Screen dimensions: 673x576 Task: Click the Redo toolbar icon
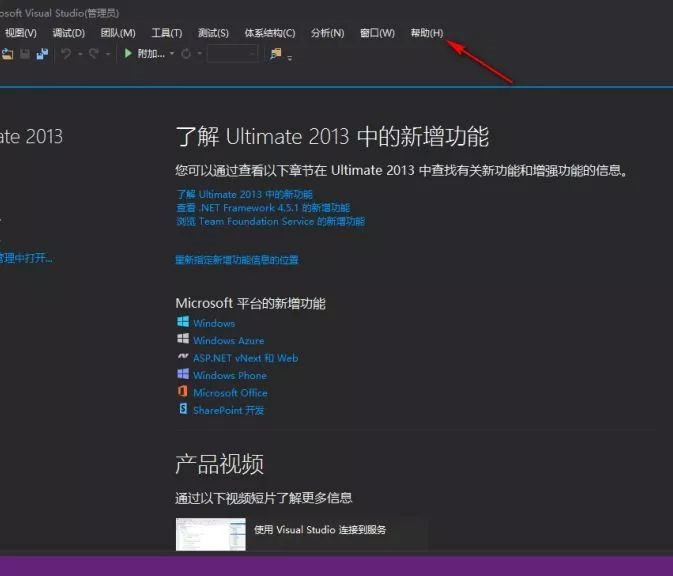[x=94, y=54]
